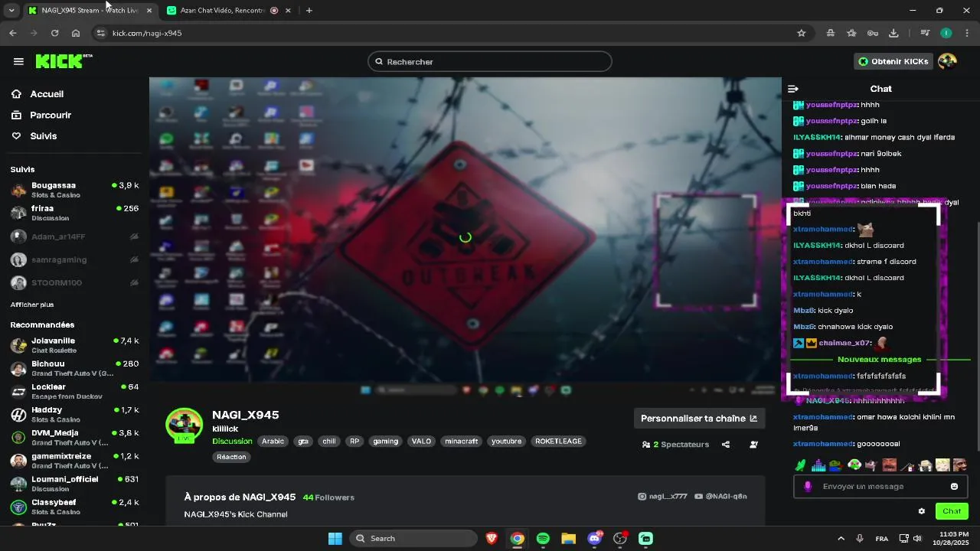Open the Windows Start menu
Screen dimensions: 980x551
pos(335,539)
